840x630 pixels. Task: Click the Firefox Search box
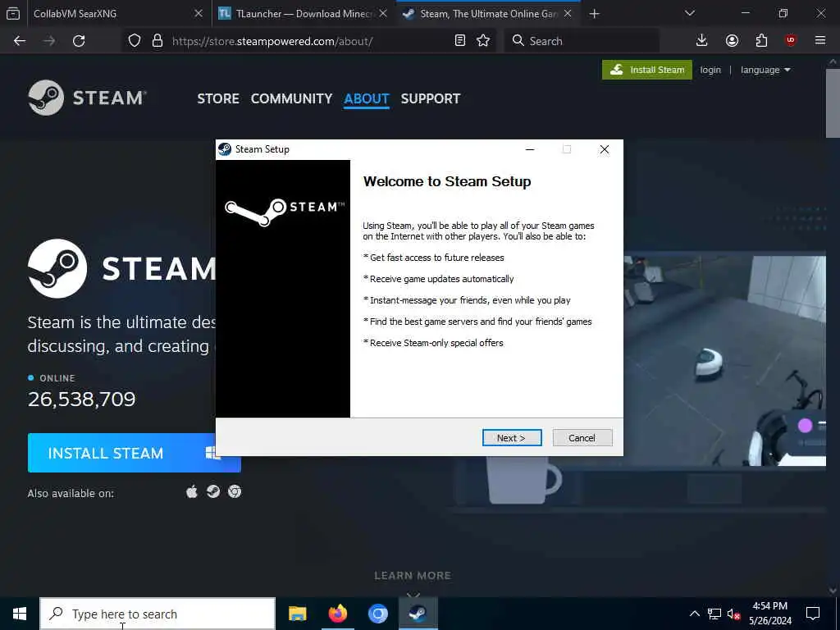[582, 41]
